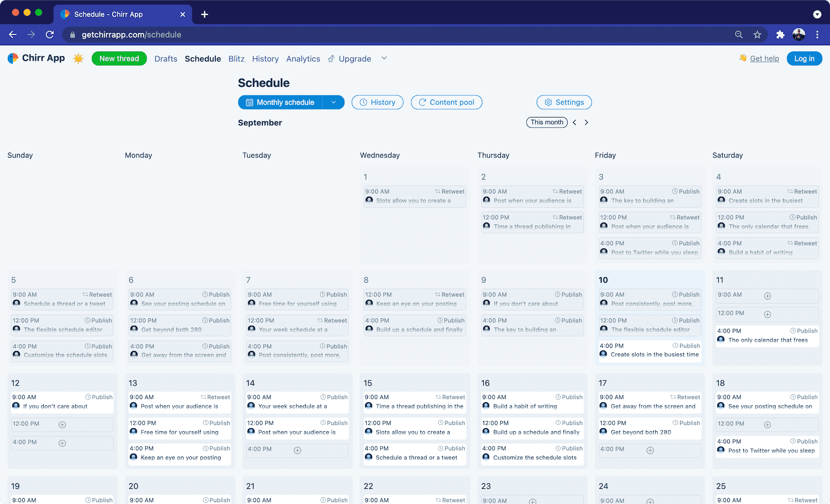Click the New thread button
This screenshot has height=504, width=830.
[119, 59]
